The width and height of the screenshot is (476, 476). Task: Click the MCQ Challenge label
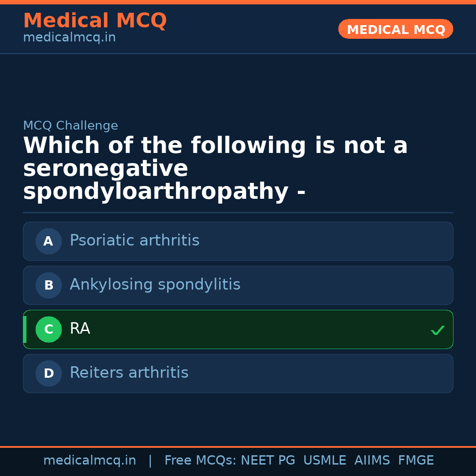[71, 125]
